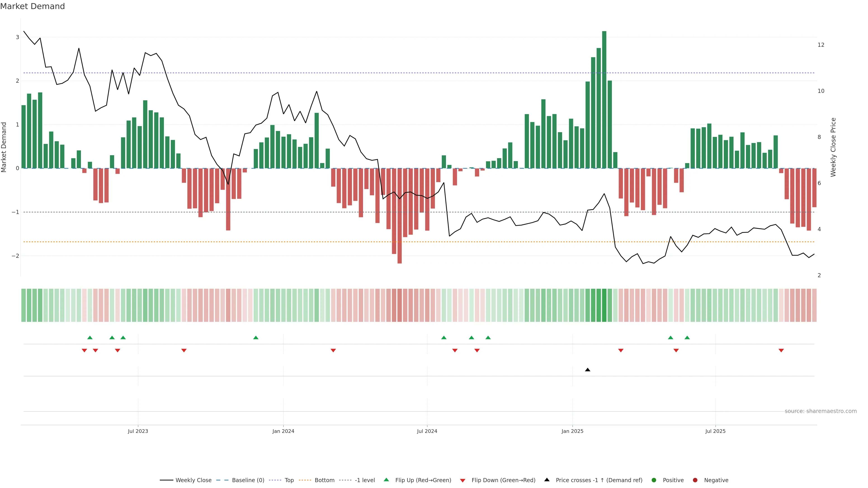The height and width of the screenshot is (488, 868).
Task: Click the Jul 2023 x-axis label
Action: pyautogui.click(x=138, y=431)
